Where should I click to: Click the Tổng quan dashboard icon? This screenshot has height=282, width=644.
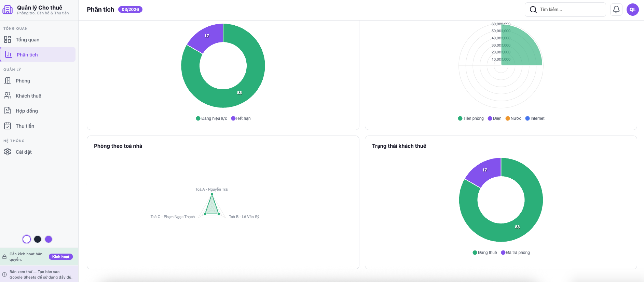(x=8, y=39)
